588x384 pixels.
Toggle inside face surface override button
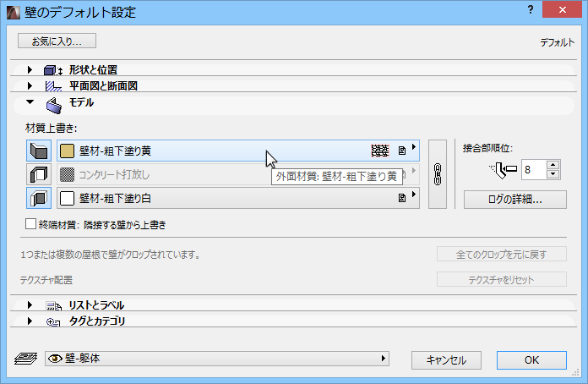click(39, 198)
